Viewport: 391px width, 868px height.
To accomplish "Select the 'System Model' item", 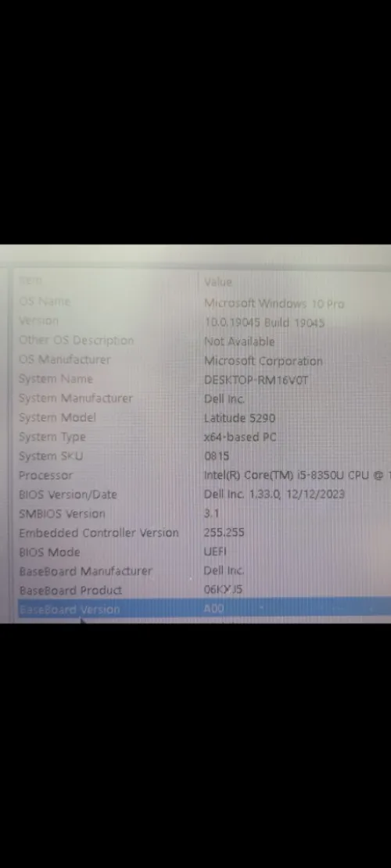I will 57,417.
